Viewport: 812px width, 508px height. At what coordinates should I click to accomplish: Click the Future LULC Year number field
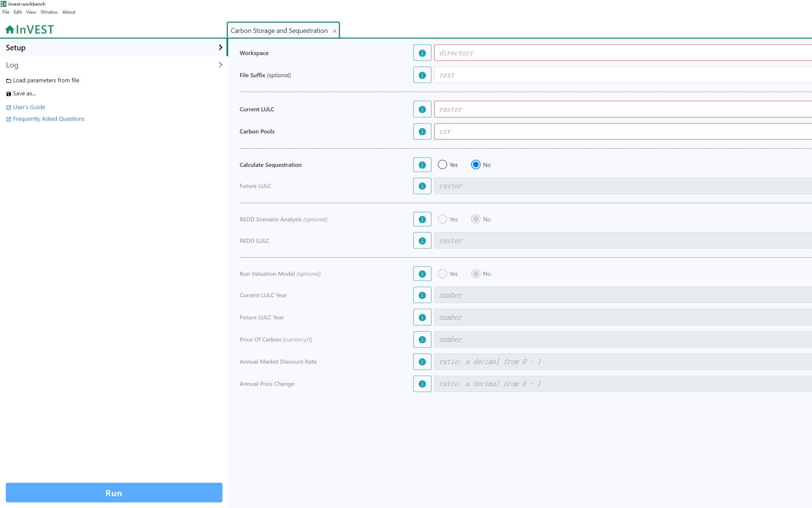pos(623,317)
